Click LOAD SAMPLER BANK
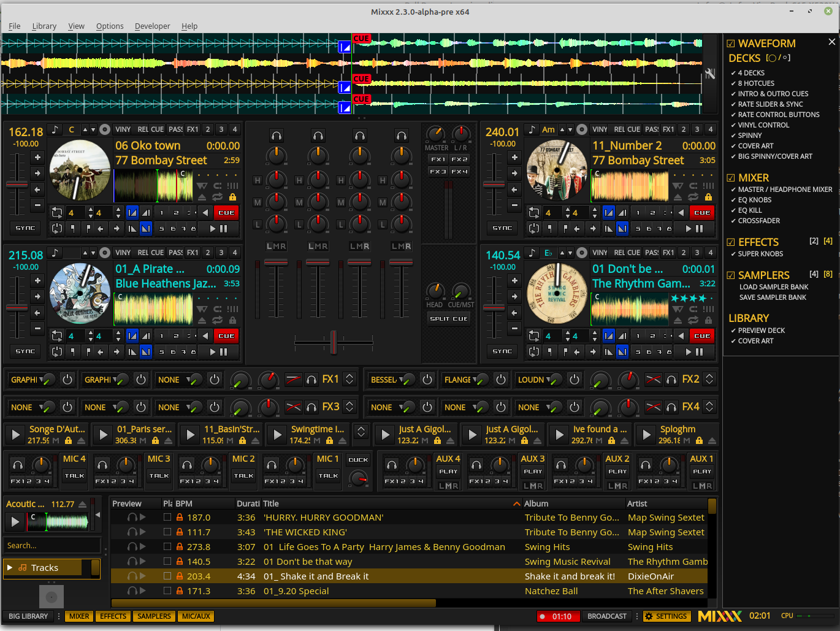This screenshot has height=631, width=840. (774, 287)
